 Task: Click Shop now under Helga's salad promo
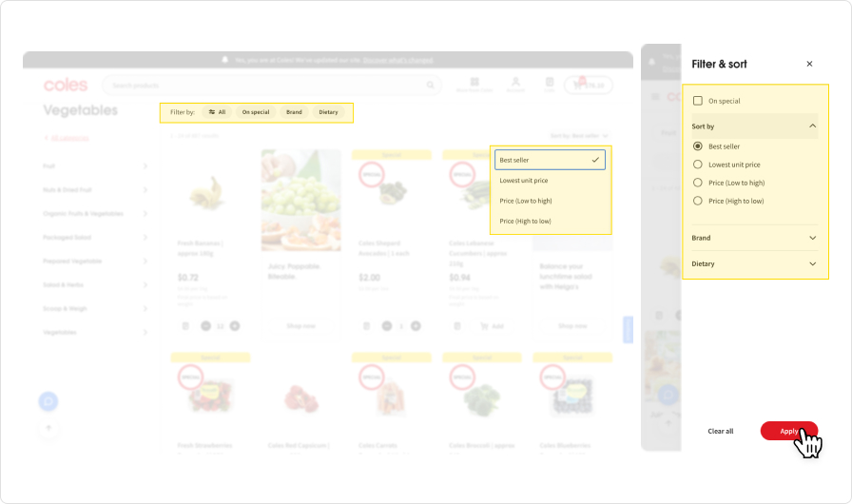572,326
